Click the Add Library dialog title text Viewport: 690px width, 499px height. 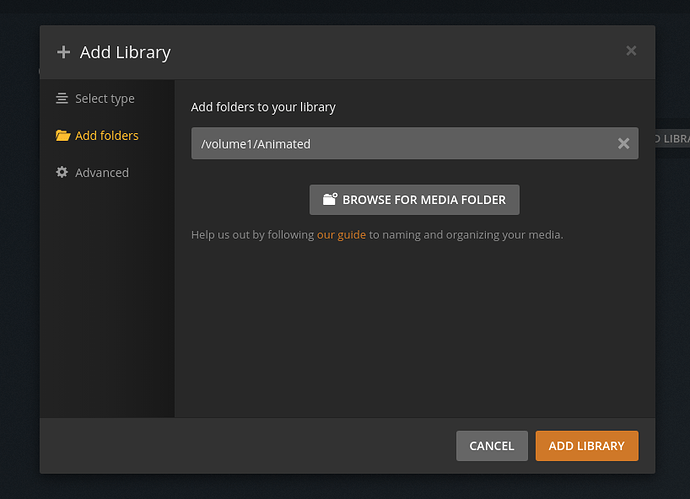125,52
